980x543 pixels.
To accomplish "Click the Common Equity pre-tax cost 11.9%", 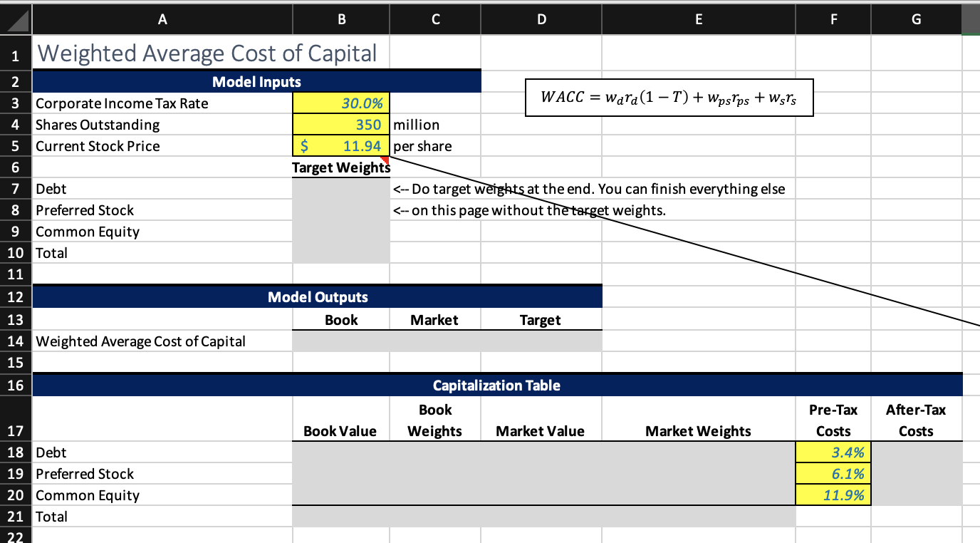I will tap(833, 495).
